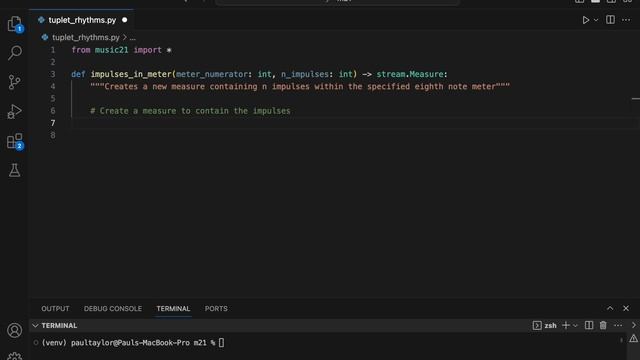Create a new terminal with plus
The width and height of the screenshot is (640, 360).
pyautogui.click(x=566, y=325)
